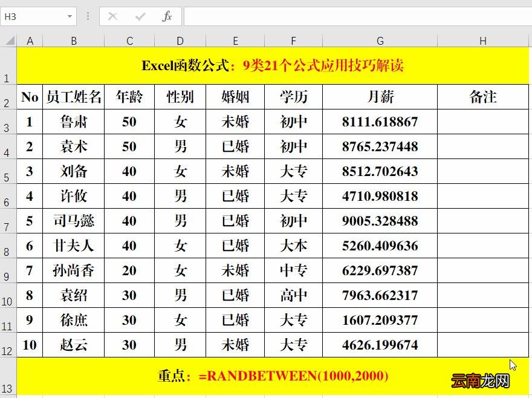The image size is (532, 398).
Task: Select column A header
Action: 30,41
